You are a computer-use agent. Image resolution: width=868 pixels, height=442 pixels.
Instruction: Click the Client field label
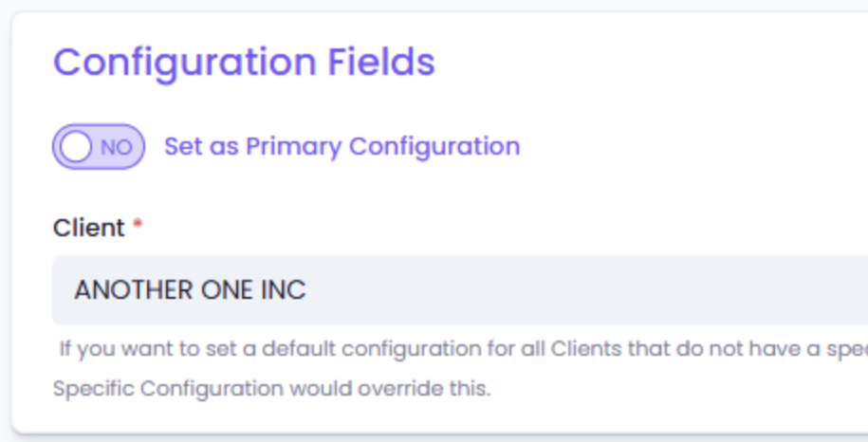[x=88, y=228]
